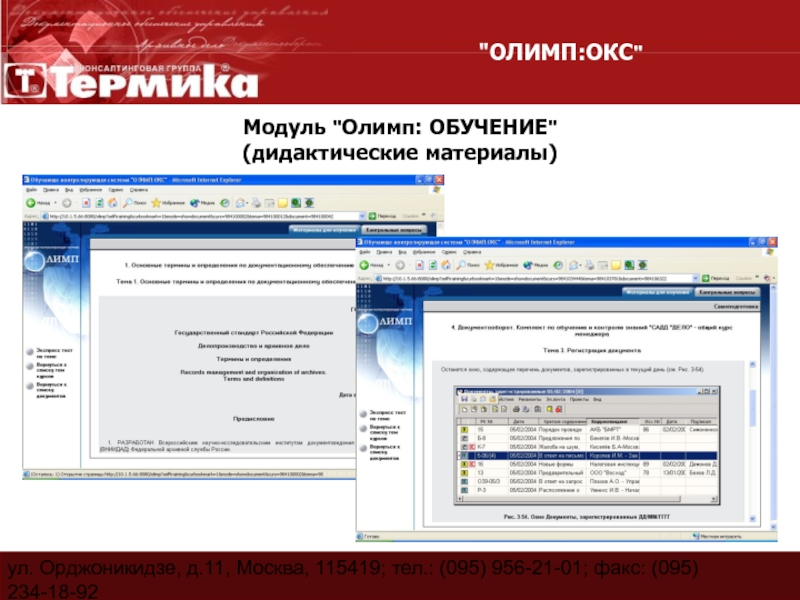This screenshot has width=800, height=600.
Task: Open the Файл menu in the back browser window
Action: click(32, 190)
